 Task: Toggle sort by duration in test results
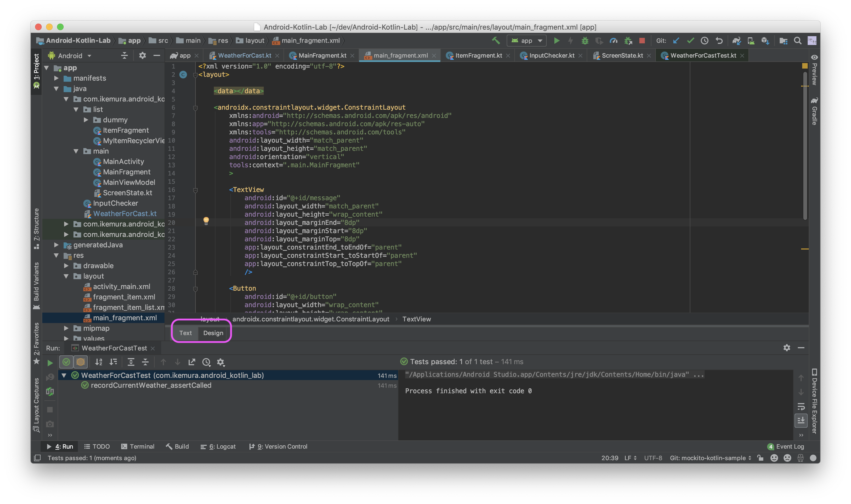click(113, 362)
